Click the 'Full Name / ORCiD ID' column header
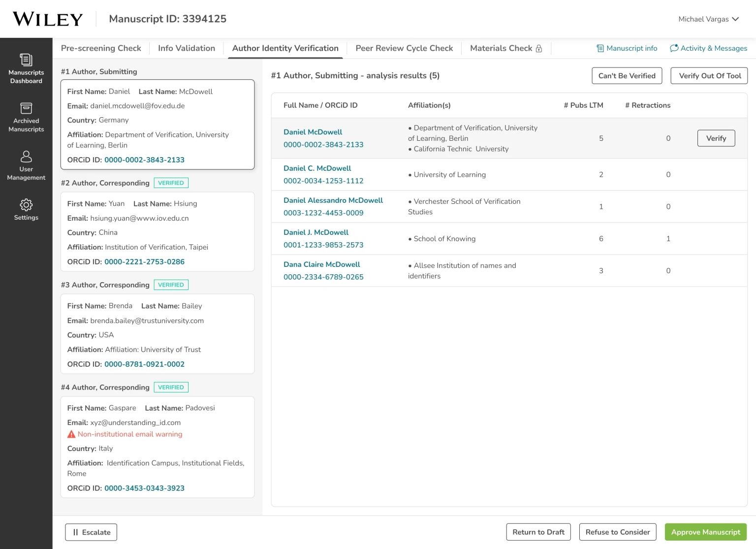The height and width of the screenshot is (549, 756). [320, 105]
